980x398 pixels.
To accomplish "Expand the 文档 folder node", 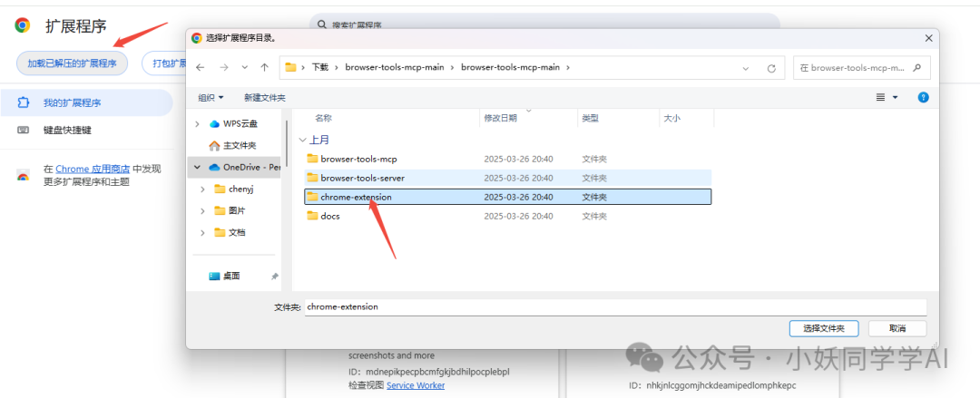I will pos(202,232).
